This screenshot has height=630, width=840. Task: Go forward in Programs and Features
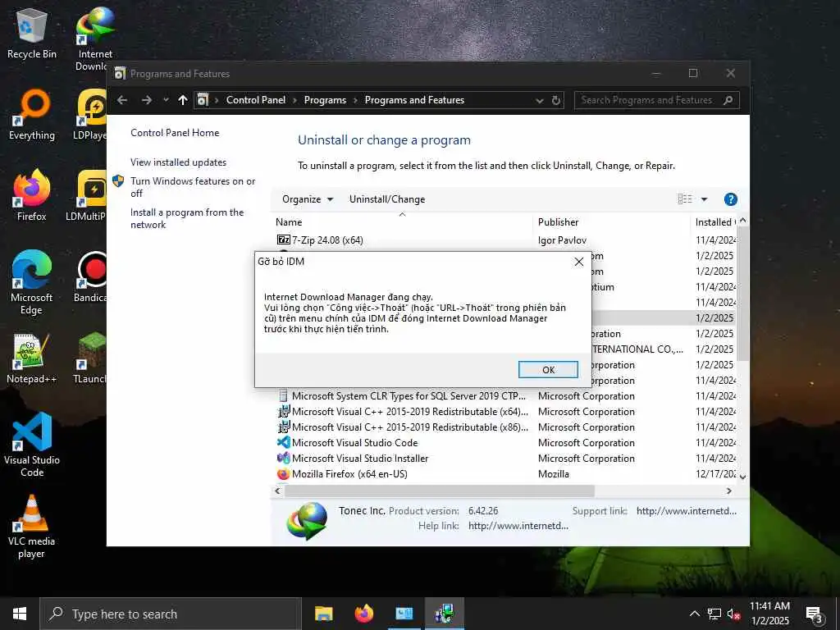click(146, 100)
